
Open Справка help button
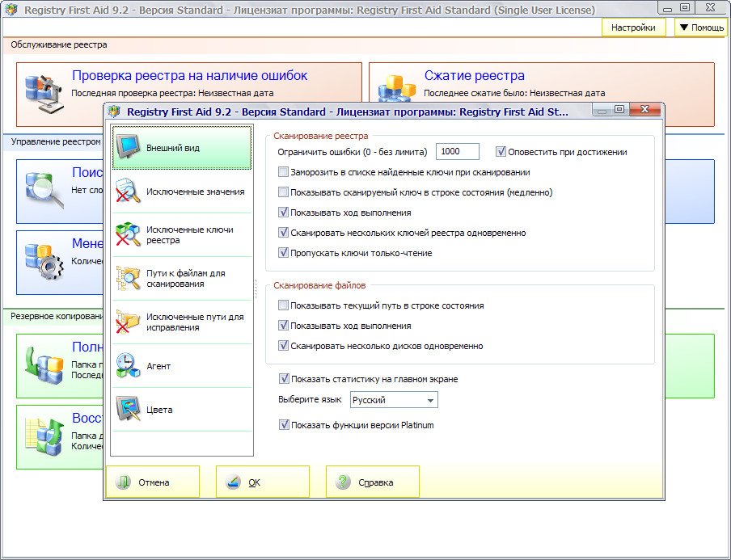pos(373,482)
